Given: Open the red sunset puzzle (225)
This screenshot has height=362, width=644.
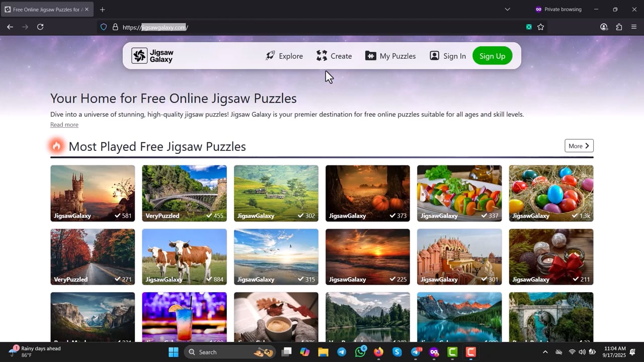Looking at the screenshot, I should point(368,257).
